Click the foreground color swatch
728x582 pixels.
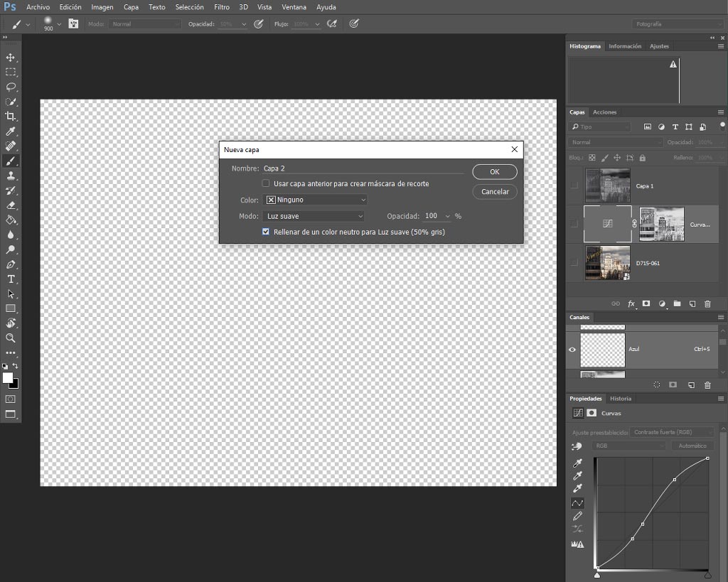coord(7,378)
